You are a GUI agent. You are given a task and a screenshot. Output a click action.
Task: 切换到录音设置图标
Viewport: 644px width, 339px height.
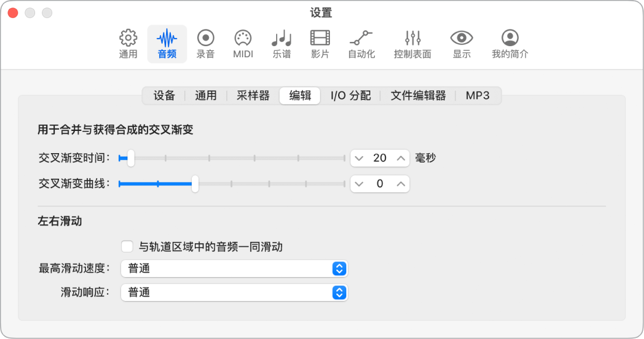(x=205, y=43)
